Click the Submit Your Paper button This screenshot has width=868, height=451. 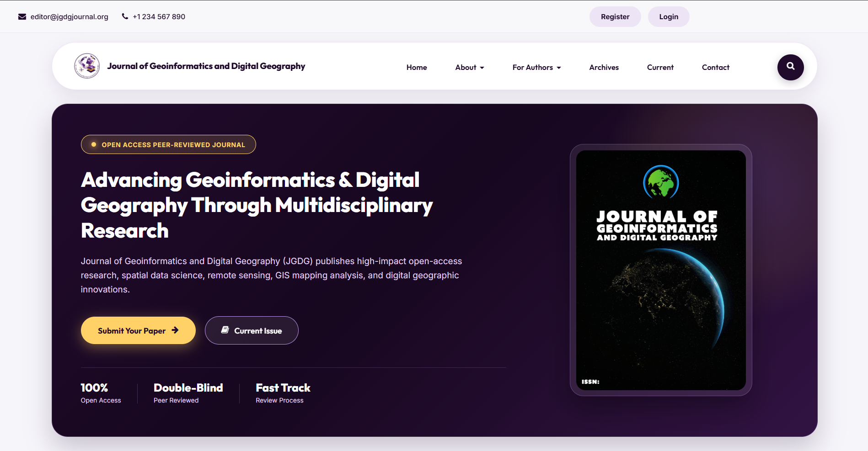[x=138, y=330]
